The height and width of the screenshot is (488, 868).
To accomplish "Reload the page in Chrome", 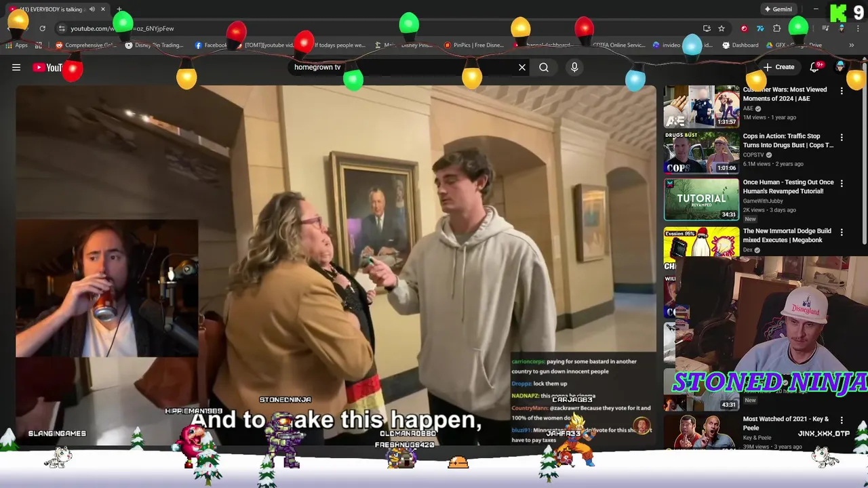I will (42, 28).
